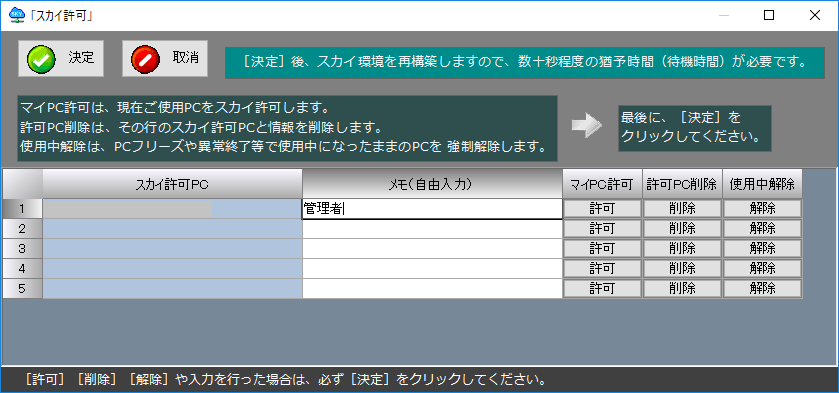Click 許可 button in row 1
The width and height of the screenshot is (839, 393).
click(x=602, y=208)
